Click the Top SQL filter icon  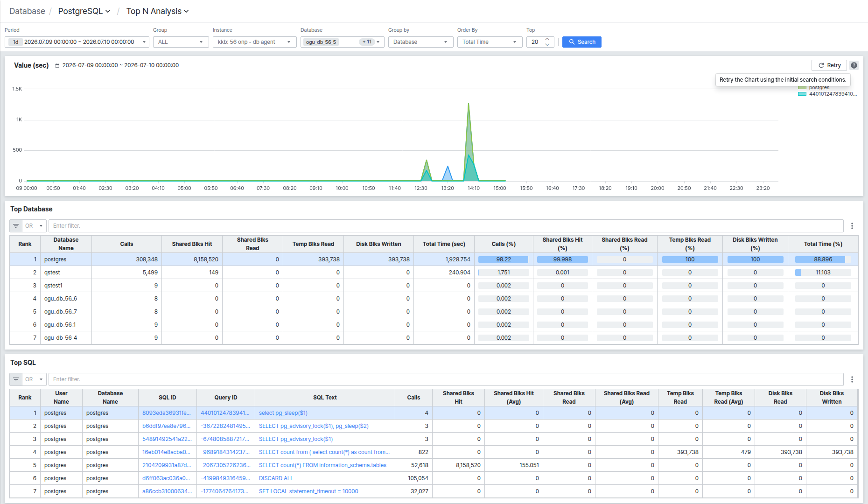16,379
